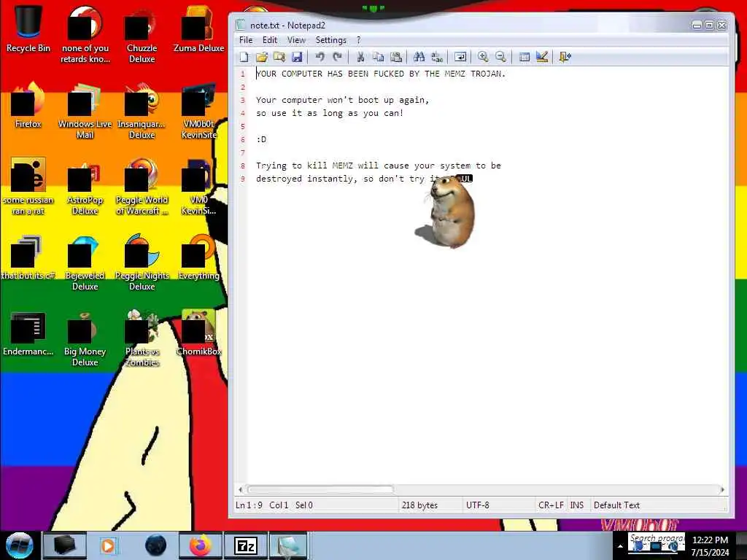This screenshot has width=747, height=560.
Task: Select the Everything desktop shortcut
Action: [198, 257]
